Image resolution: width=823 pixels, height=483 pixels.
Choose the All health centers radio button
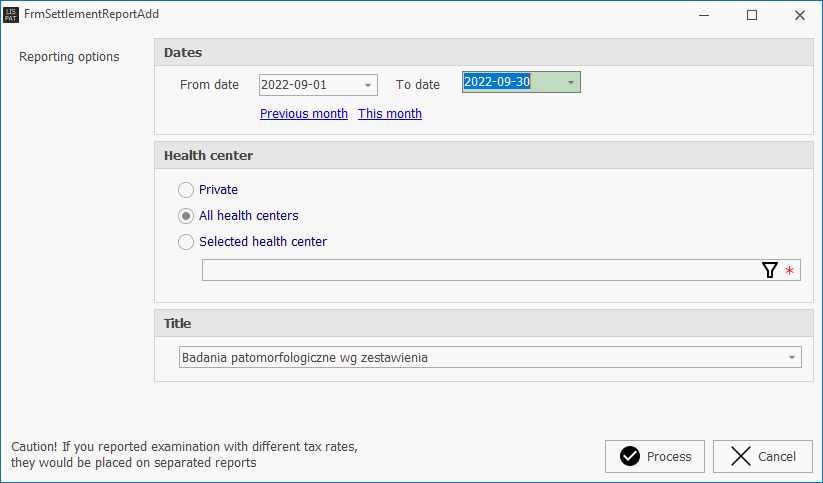[x=186, y=215]
